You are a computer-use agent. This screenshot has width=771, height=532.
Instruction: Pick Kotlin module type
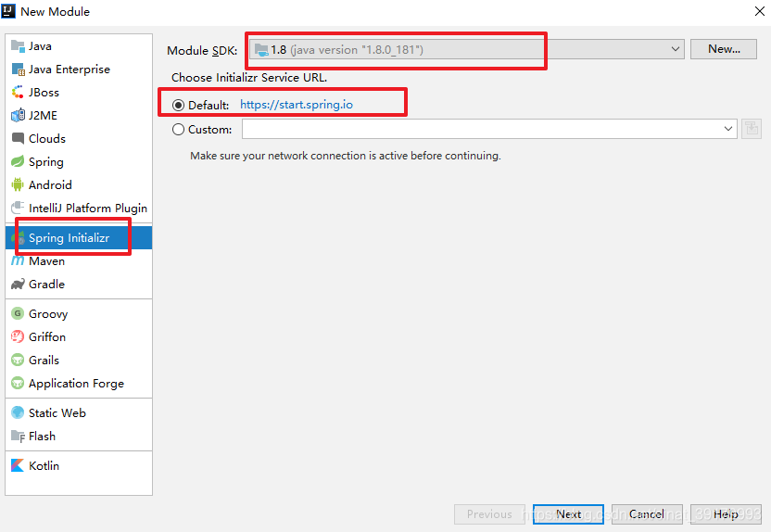(x=79, y=465)
